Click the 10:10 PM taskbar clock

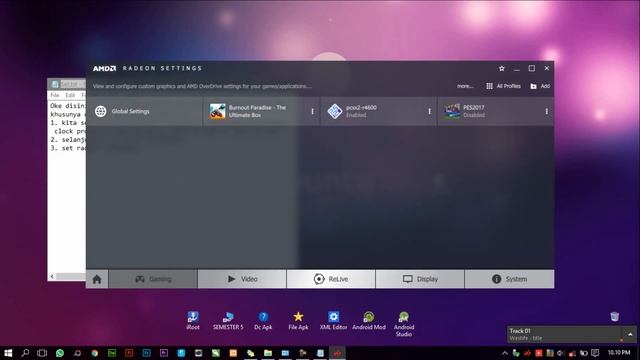619,353
